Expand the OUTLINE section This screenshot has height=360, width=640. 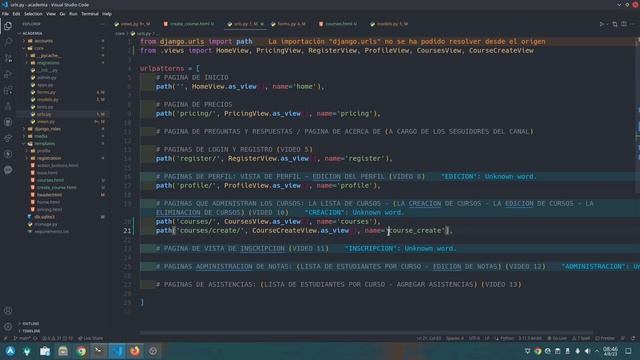[x=31, y=324]
